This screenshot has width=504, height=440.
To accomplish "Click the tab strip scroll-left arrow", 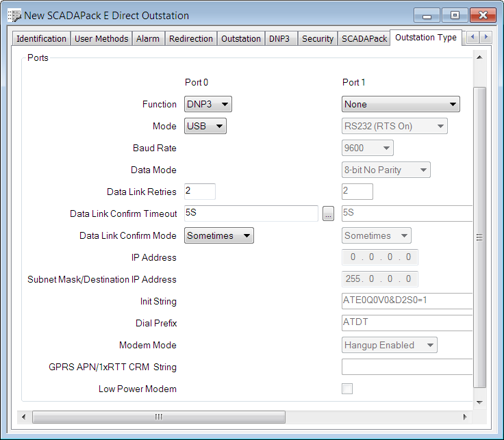I will click(473, 38).
